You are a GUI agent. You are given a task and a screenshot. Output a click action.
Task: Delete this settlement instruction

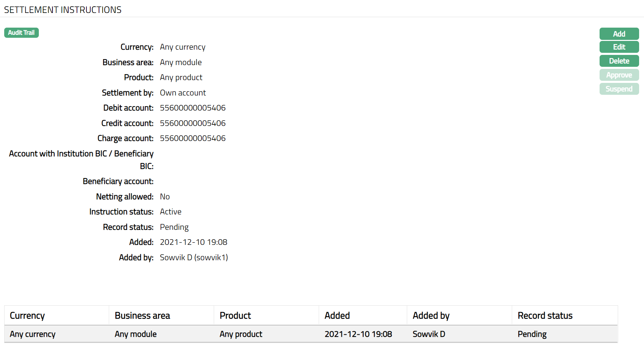pyautogui.click(x=619, y=61)
